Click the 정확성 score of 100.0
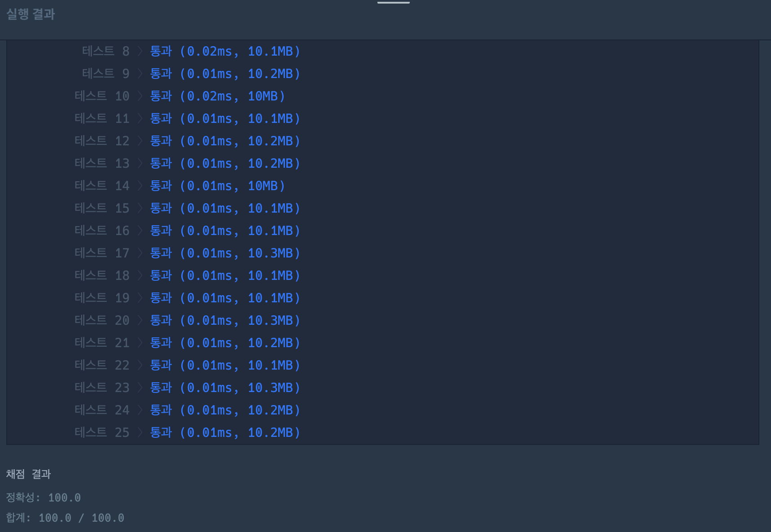 tap(65, 497)
